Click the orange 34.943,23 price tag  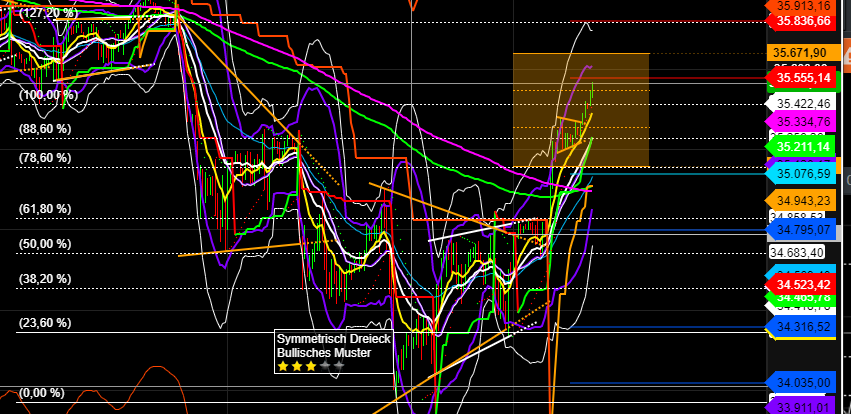click(801, 200)
